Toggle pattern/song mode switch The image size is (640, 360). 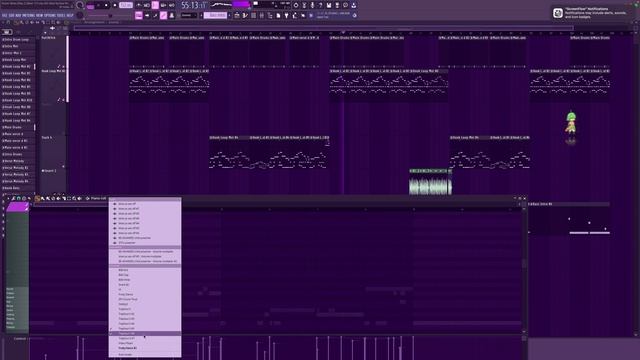91,6
